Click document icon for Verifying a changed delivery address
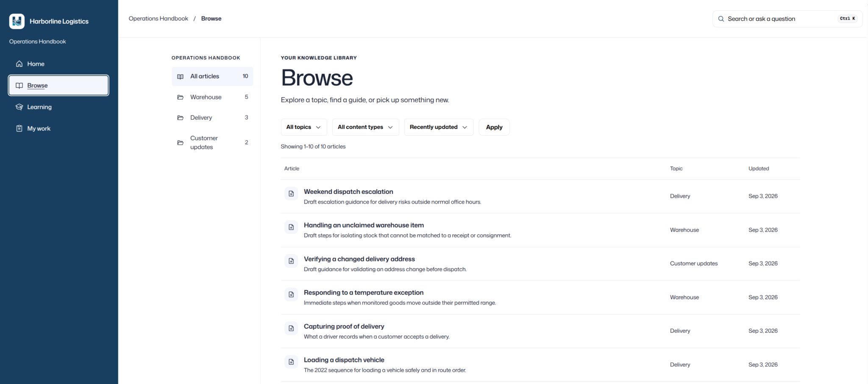This screenshot has width=868, height=384. coord(291,261)
